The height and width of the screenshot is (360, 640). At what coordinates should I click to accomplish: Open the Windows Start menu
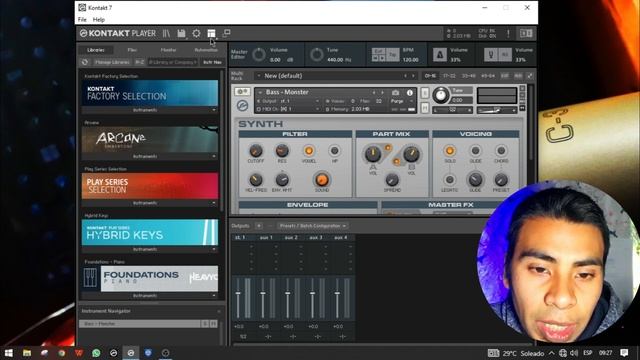pyautogui.click(x=9, y=353)
